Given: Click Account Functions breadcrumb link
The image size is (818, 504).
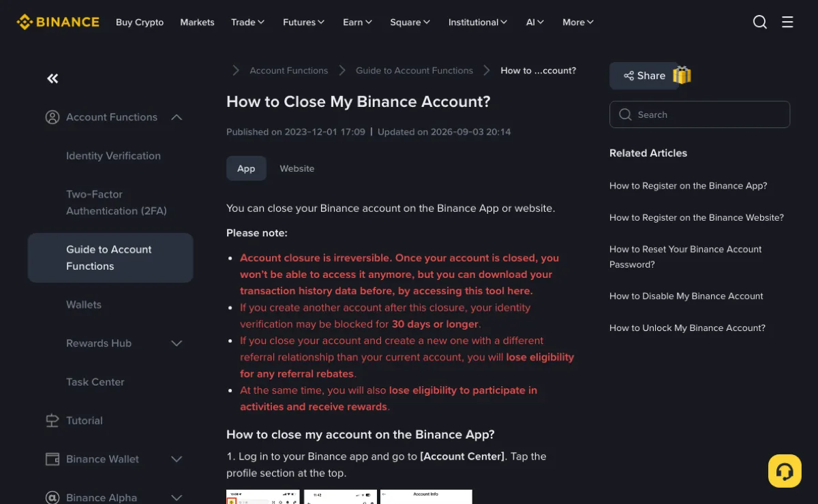Looking at the screenshot, I should pyautogui.click(x=289, y=70).
